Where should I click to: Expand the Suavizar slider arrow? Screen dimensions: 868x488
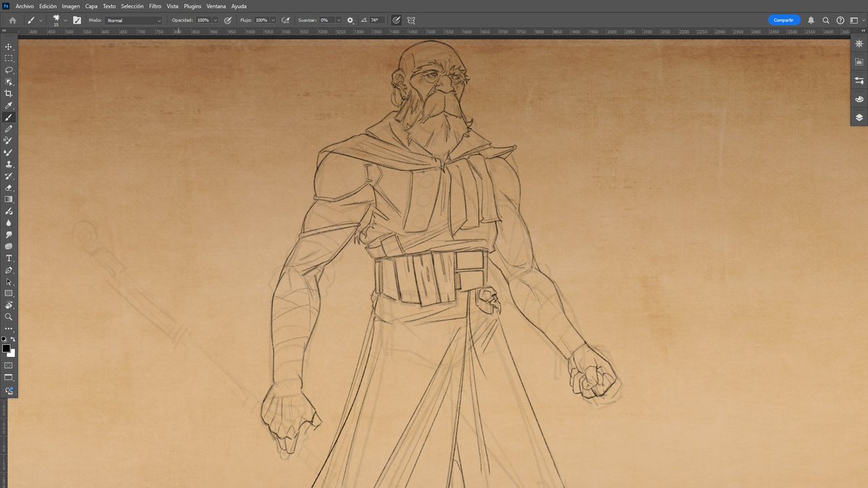(338, 20)
